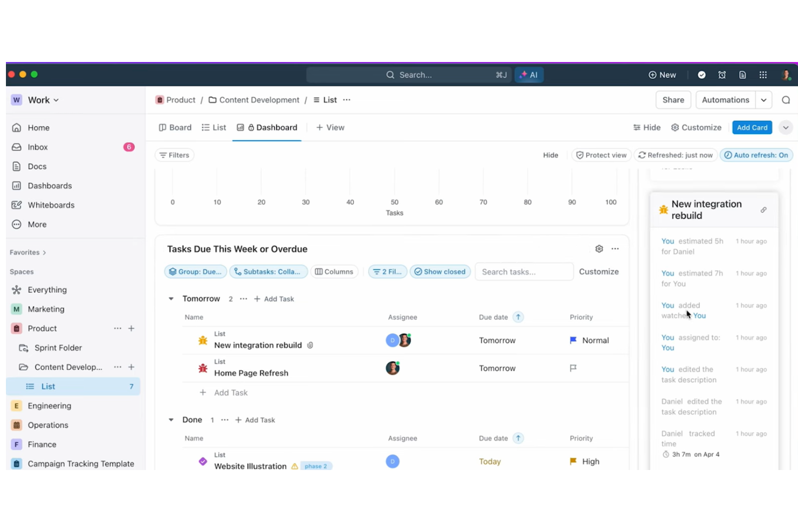Screen dimensions: 798x532
Task: Toggle Auto refresh off
Action: tap(756, 155)
